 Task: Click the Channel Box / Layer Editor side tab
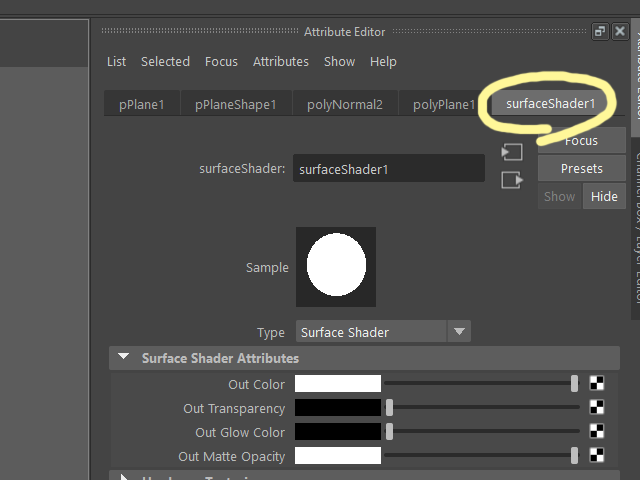pos(636,229)
